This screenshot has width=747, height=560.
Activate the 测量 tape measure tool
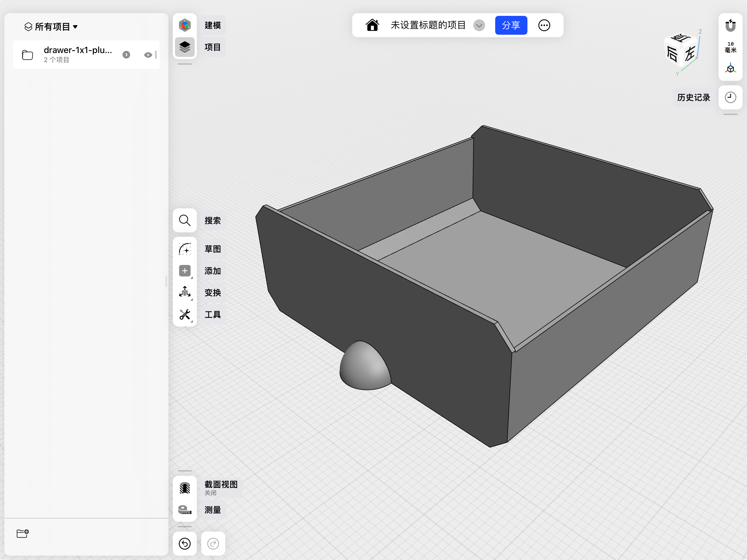pos(185,510)
